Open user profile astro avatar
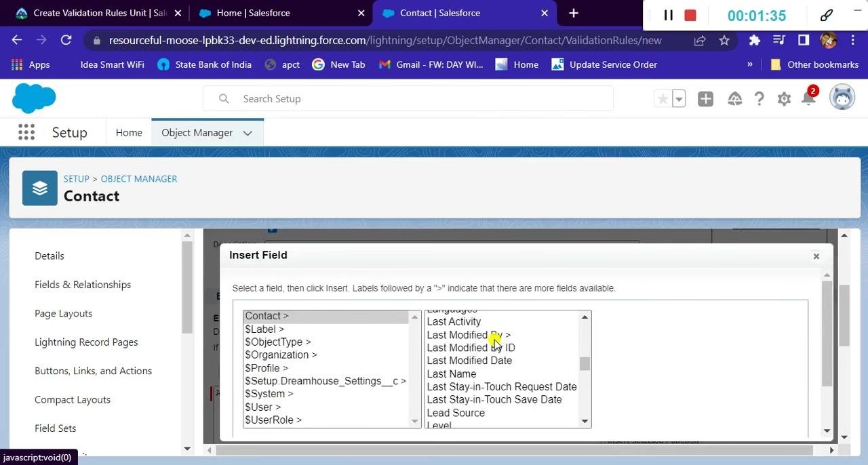Image resolution: width=868 pixels, height=465 pixels. pyautogui.click(x=842, y=98)
